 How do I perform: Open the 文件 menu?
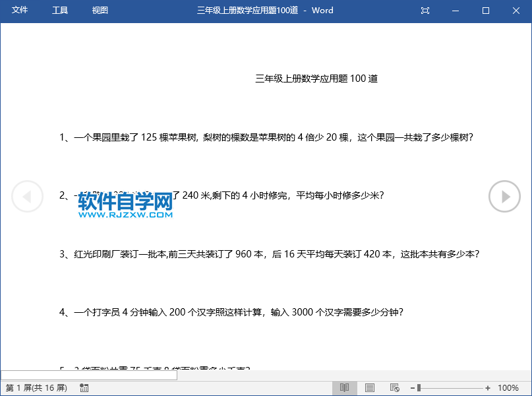(20, 11)
